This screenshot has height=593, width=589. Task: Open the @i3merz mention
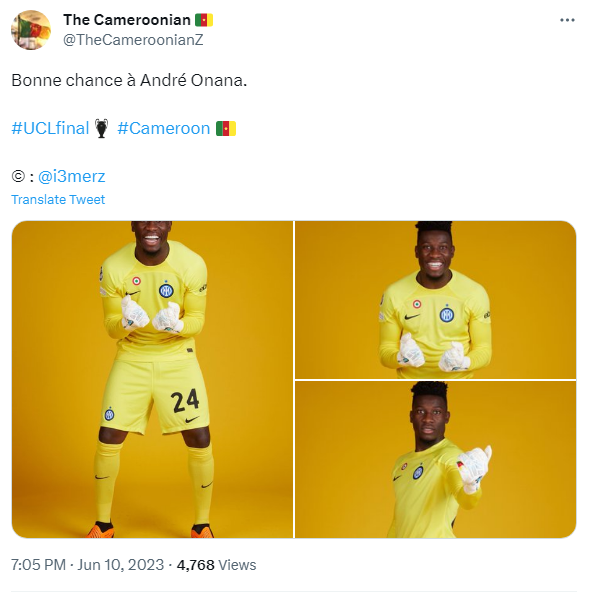point(71,176)
